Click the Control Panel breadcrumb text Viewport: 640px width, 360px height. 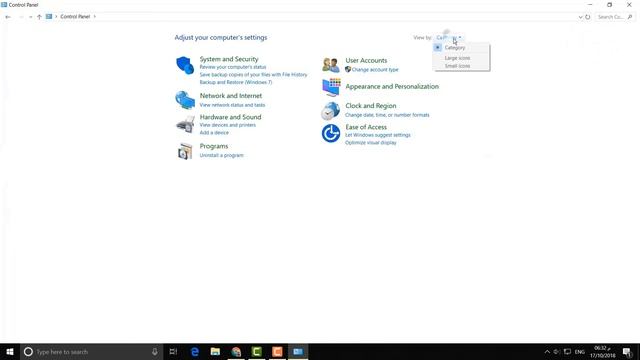(x=75, y=17)
